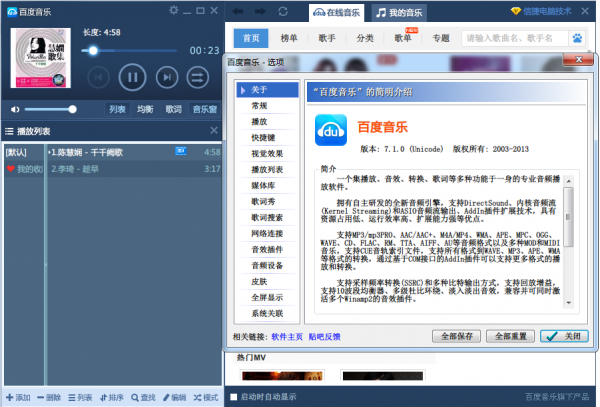Screen dimensions: 600x407
Task: Click the 播放列表 list header icon
Action: pos(9,131)
